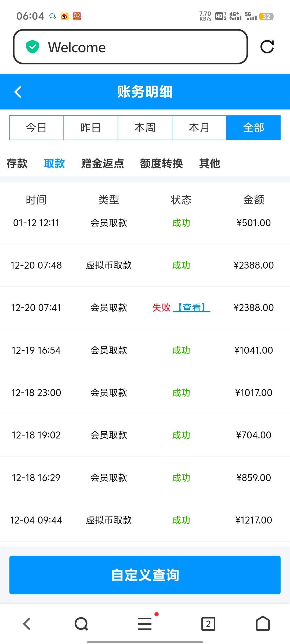Image resolution: width=290 pixels, height=644 pixels.
Task: Open the browser menu hamburger icon
Action: [x=145, y=624]
